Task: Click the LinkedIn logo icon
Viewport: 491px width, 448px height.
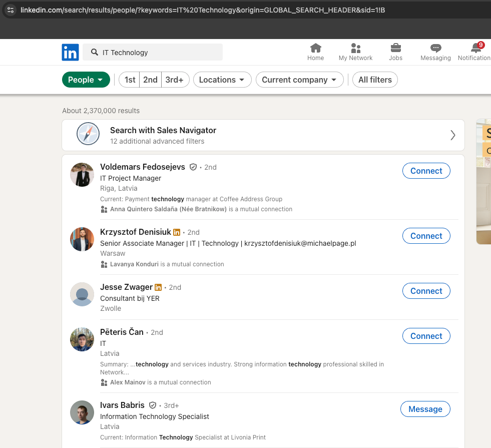Action: (71, 53)
